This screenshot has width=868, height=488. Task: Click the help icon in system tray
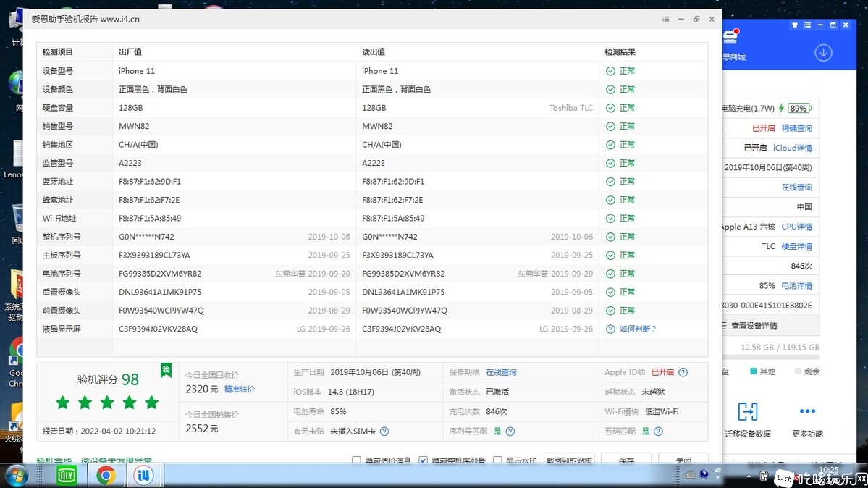(704, 474)
